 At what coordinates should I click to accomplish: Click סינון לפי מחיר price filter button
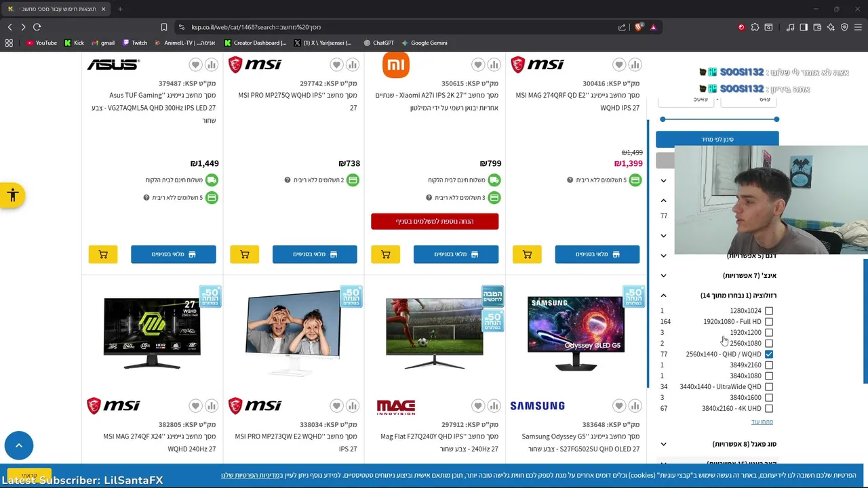tap(717, 139)
